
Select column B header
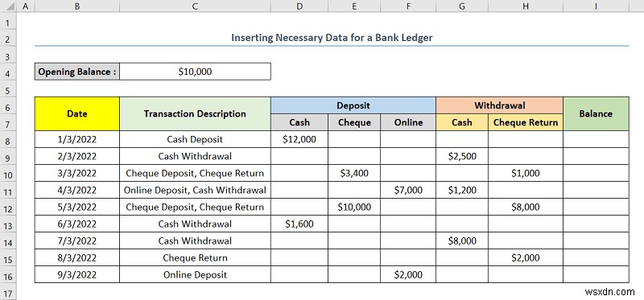[76, 6]
